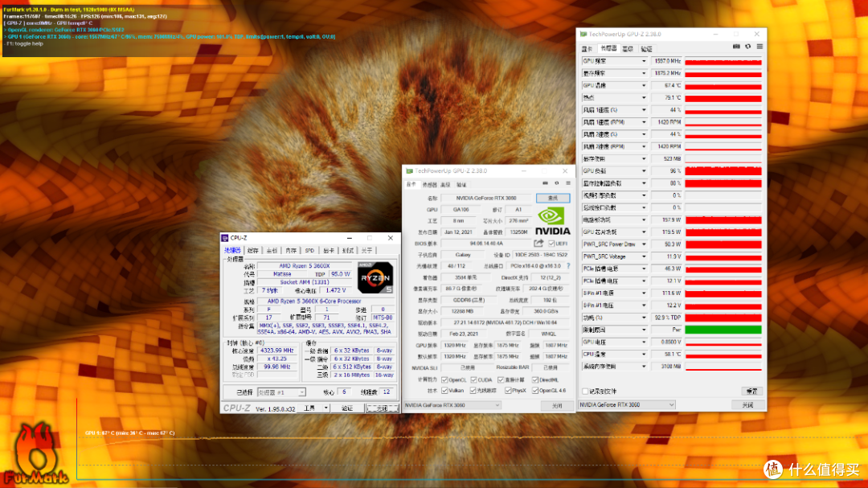
Task: Open hamburger menu in GPU-Z sensors window
Action: pyautogui.click(x=759, y=47)
